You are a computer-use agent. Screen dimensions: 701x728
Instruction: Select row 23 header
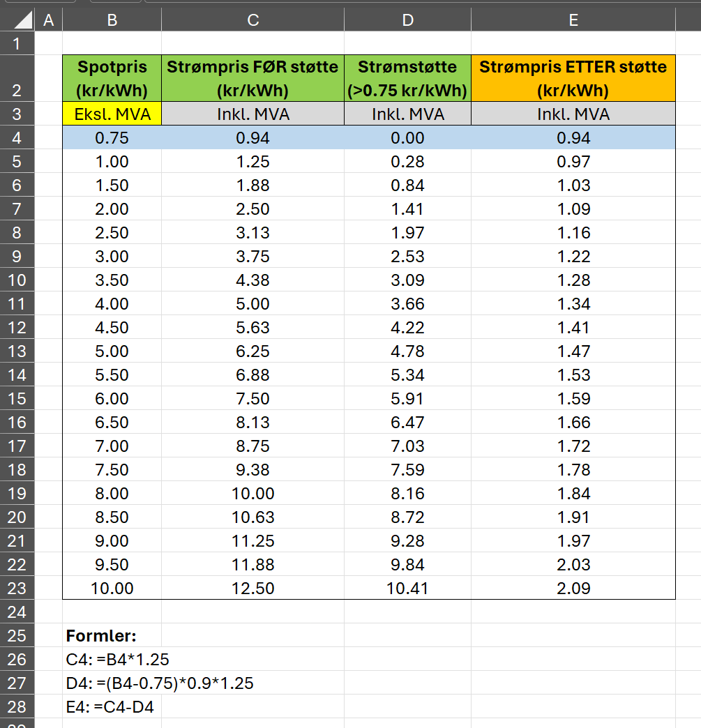[17, 588]
